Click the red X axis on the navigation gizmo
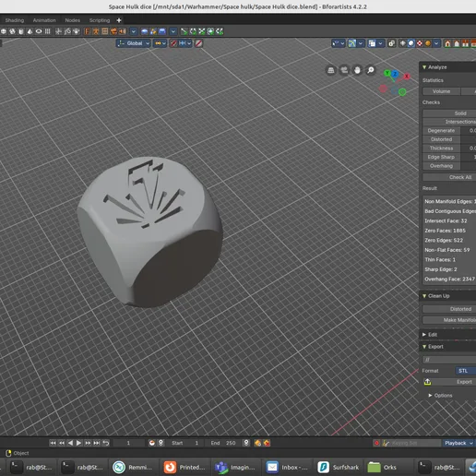The width and height of the screenshot is (476, 476). 407,76
